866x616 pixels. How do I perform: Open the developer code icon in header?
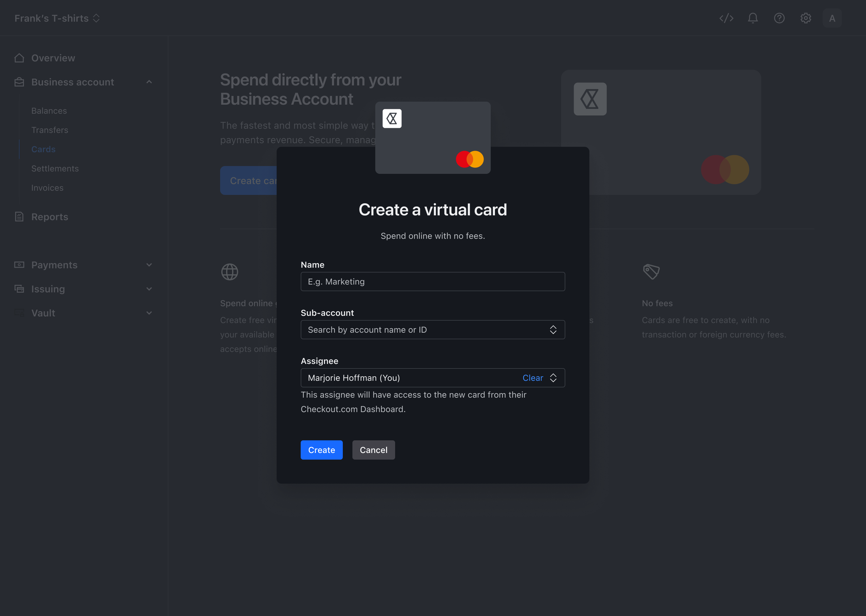(726, 18)
